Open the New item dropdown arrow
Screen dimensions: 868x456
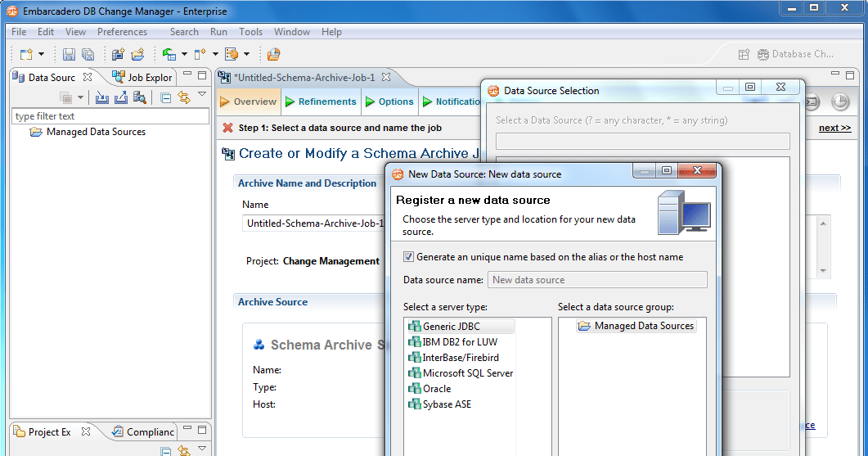pos(41,54)
